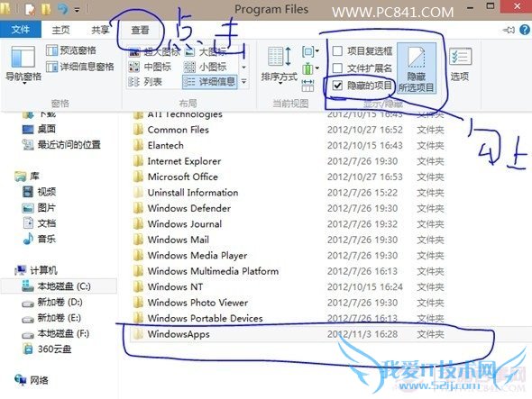Screen dimensions: 532x399
Task: Select 网络 Network in navigation pane
Action: pos(32,380)
